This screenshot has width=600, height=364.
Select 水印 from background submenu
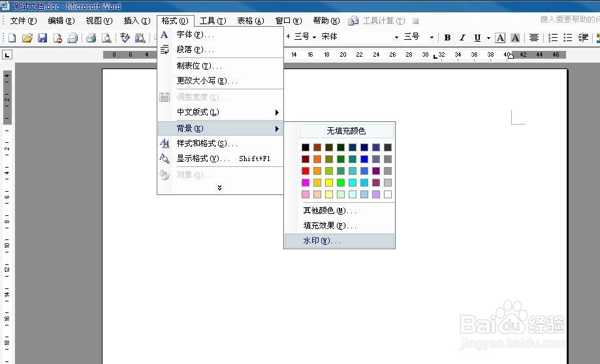click(339, 241)
